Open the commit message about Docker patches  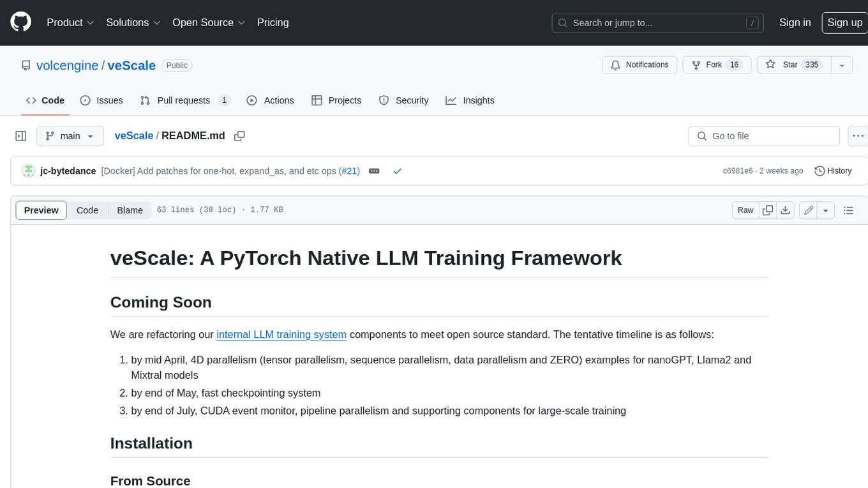(x=219, y=171)
